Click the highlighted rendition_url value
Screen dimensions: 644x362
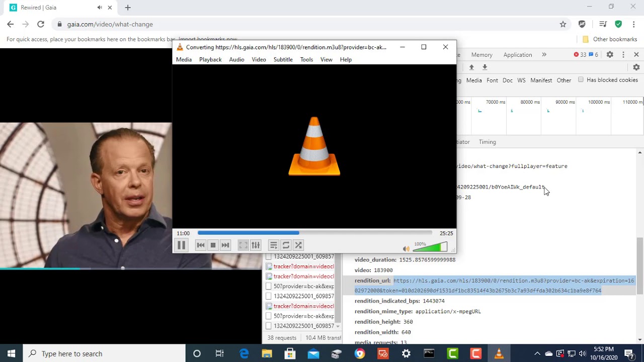pyautogui.click(x=494, y=286)
